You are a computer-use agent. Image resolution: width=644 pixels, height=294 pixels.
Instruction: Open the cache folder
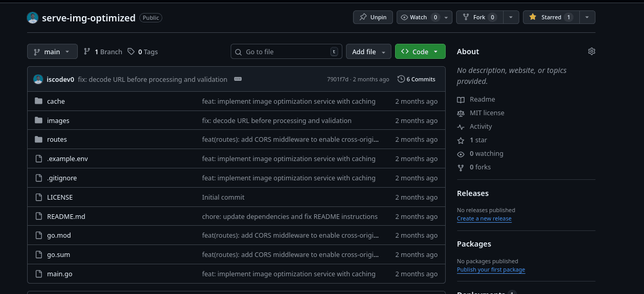pyautogui.click(x=56, y=101)
